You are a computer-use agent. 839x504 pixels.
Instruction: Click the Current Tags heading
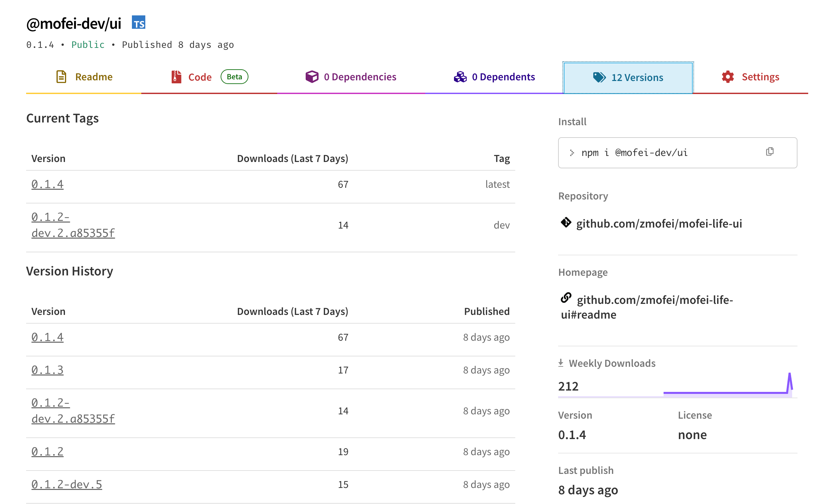tap(63, 118)
